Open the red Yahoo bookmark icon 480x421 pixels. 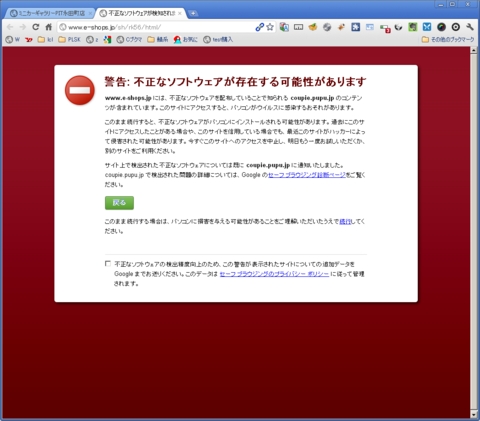(29, 40)
